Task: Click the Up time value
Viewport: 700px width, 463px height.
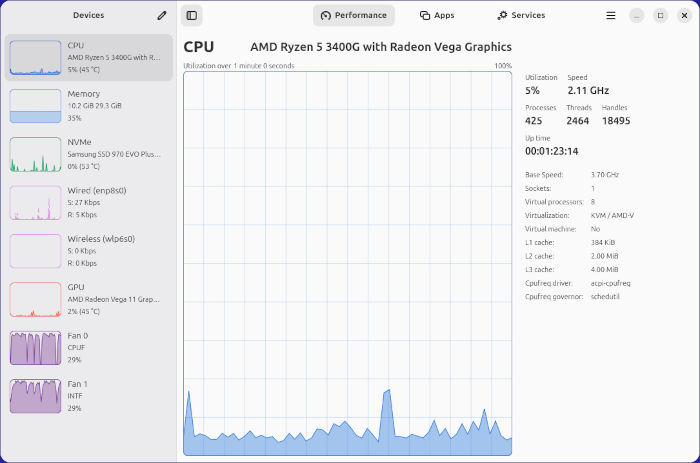Action: pos(552,151)
